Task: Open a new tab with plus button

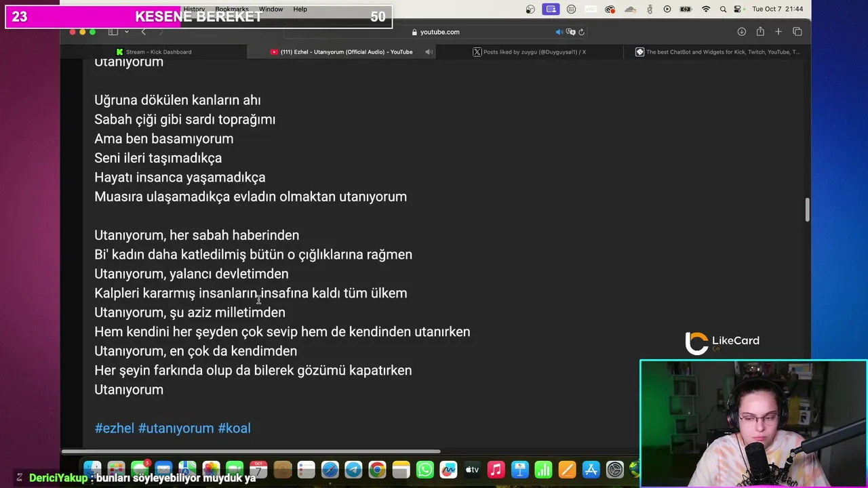Action: (778, 32)
